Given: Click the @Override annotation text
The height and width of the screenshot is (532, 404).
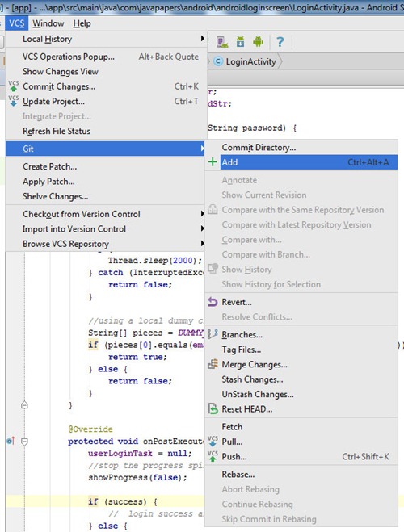Looking at the screenshot, I should (90, 429).
